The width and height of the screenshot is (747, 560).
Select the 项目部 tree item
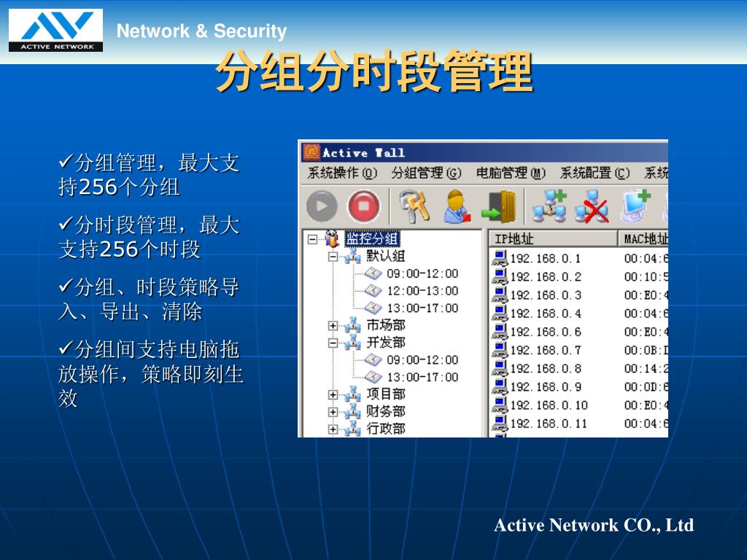[385, 394]
